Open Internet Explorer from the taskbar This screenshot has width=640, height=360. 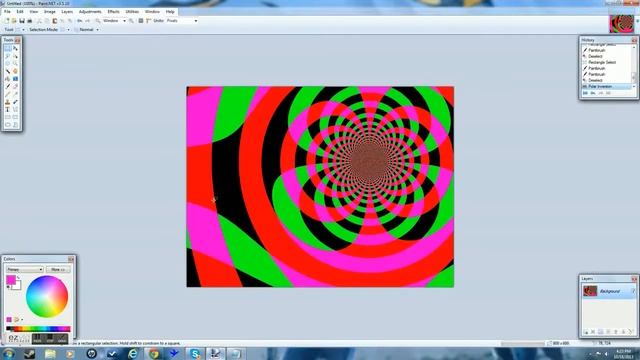pos(133,353)
